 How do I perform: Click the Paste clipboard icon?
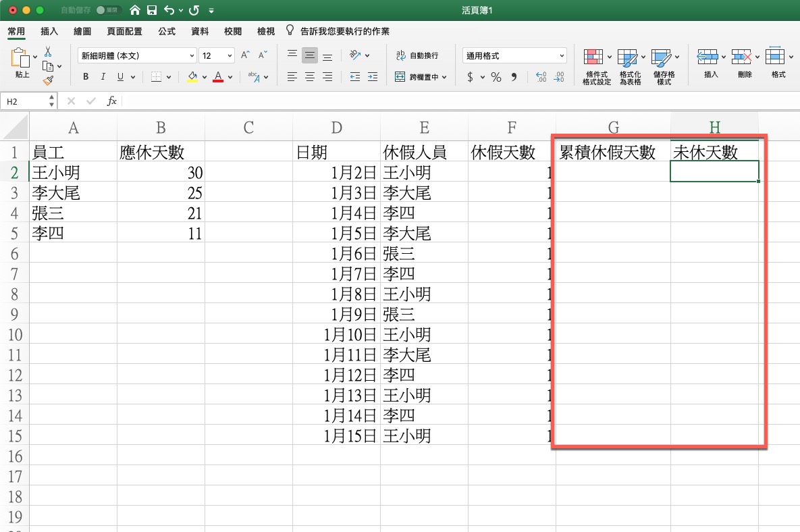pyautogui.click(x=20, y=57)
